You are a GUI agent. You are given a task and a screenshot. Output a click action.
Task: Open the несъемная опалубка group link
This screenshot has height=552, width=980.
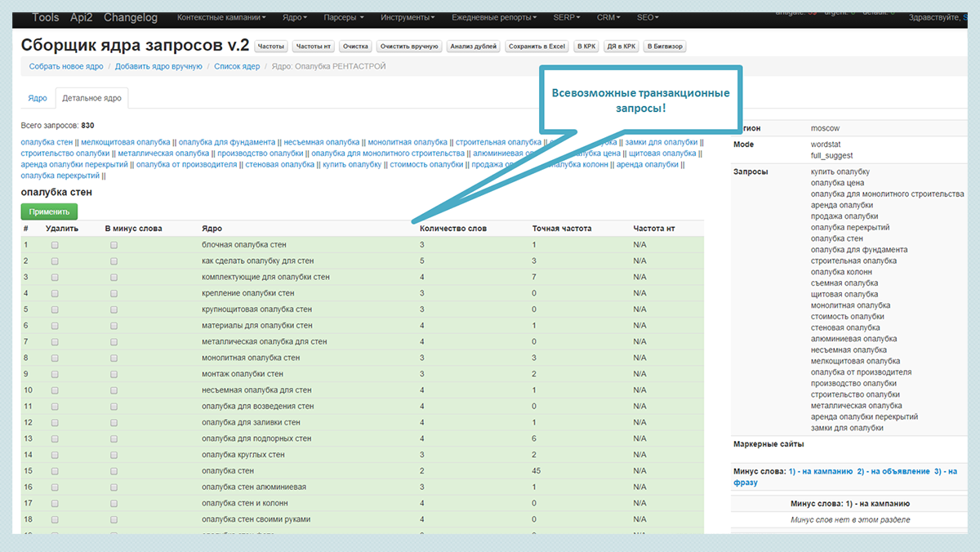322,142
